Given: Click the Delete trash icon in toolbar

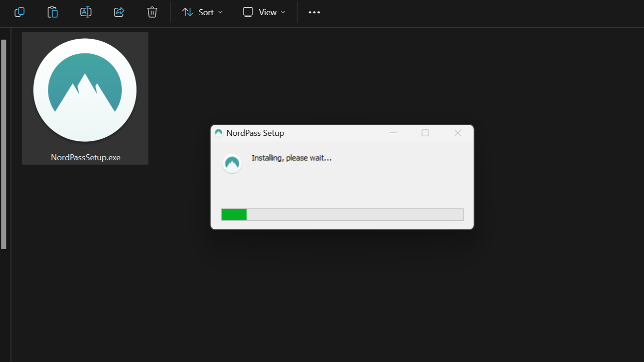Looking at the screenshot, I should pyautogui.click(x=152, y=12).
